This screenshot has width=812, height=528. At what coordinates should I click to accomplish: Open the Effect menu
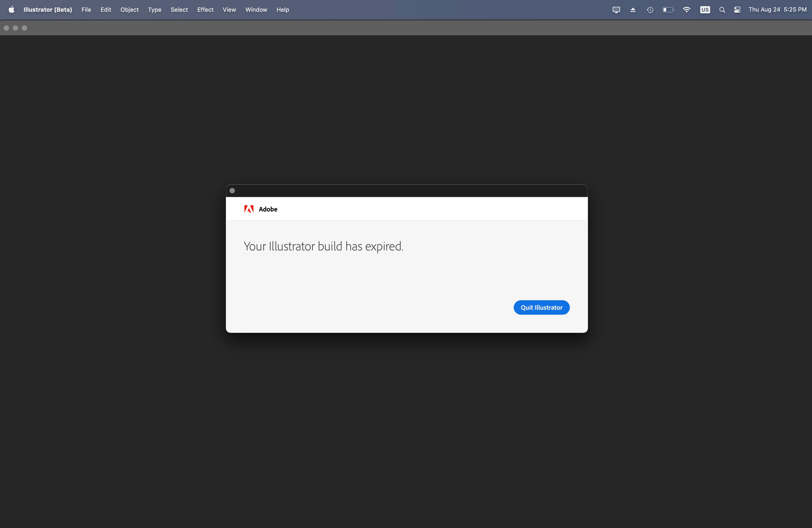point(205,10)
